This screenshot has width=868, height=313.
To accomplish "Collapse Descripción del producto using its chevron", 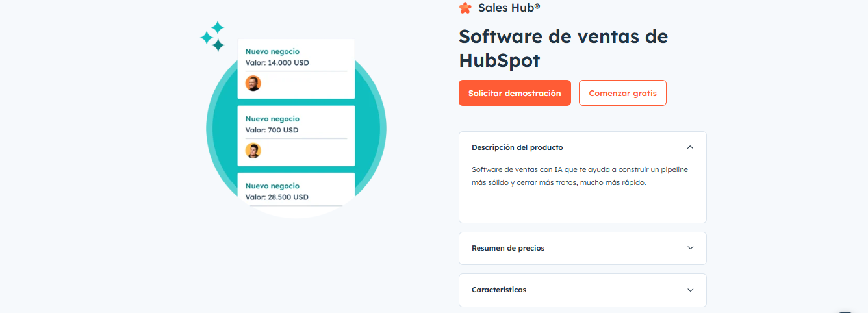I will point(690,147).
